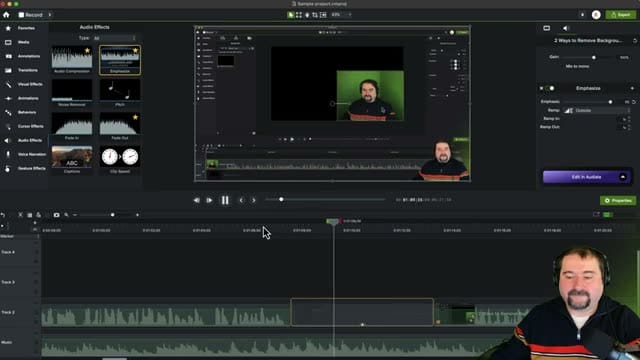Toggle favorite star on Audio Compression

point(87,50)
